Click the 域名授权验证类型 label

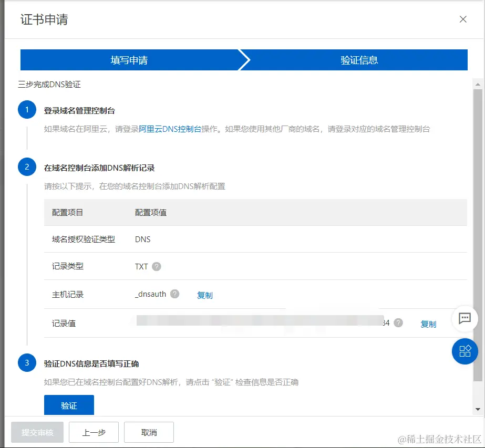pos(84,239)
